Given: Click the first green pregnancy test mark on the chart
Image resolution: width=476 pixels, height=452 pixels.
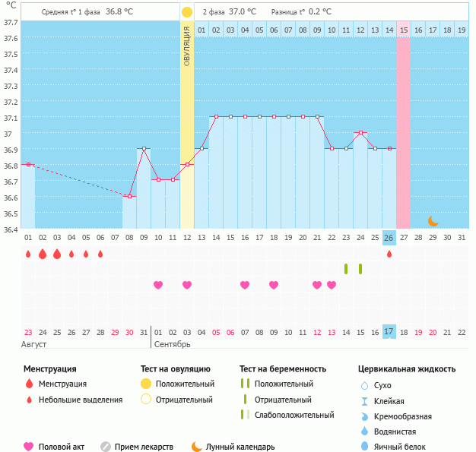Looking at the screenshot, I should (346, 269).
